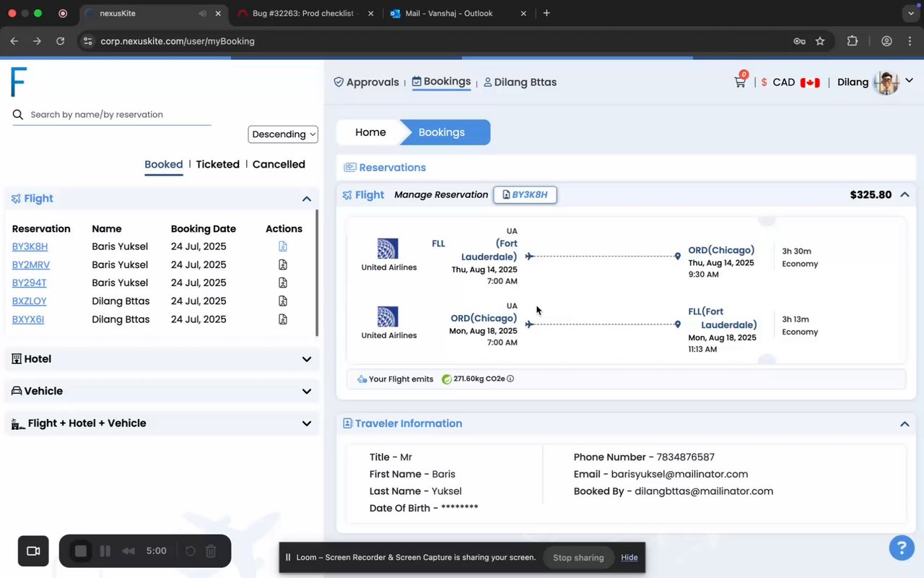
Task: Open document action for reservation BXYX6I
Action: click(283, 319)
